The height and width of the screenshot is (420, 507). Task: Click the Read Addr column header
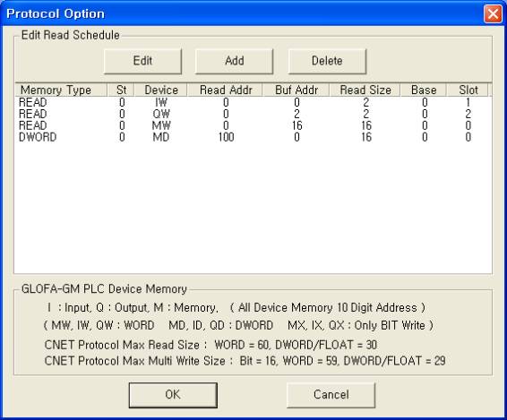[x=225, y=90]
